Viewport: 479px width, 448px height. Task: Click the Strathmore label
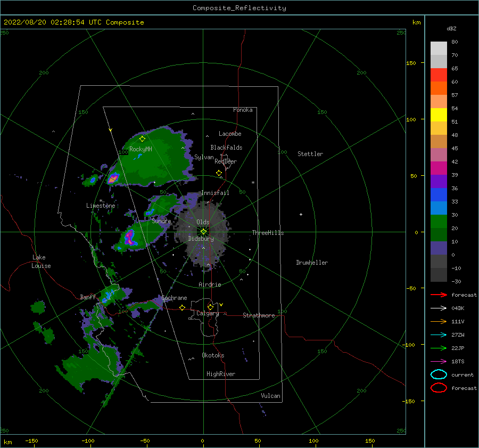(x=259, y=315)
